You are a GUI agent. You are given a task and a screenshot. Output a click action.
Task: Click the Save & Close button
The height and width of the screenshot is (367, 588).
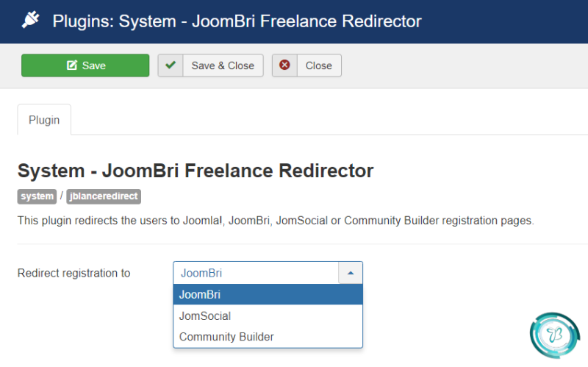coord(210,65)
